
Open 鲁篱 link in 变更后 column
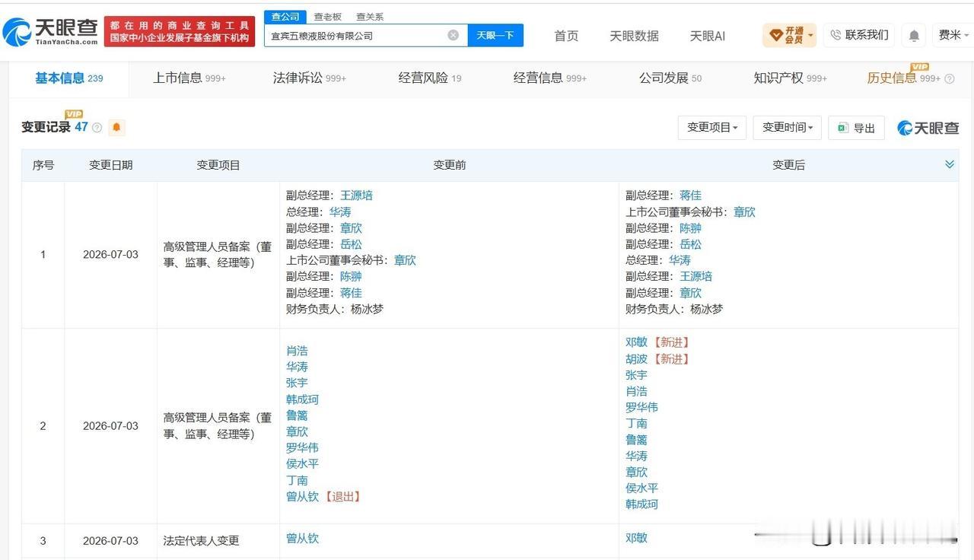click(x=636, y=440)
